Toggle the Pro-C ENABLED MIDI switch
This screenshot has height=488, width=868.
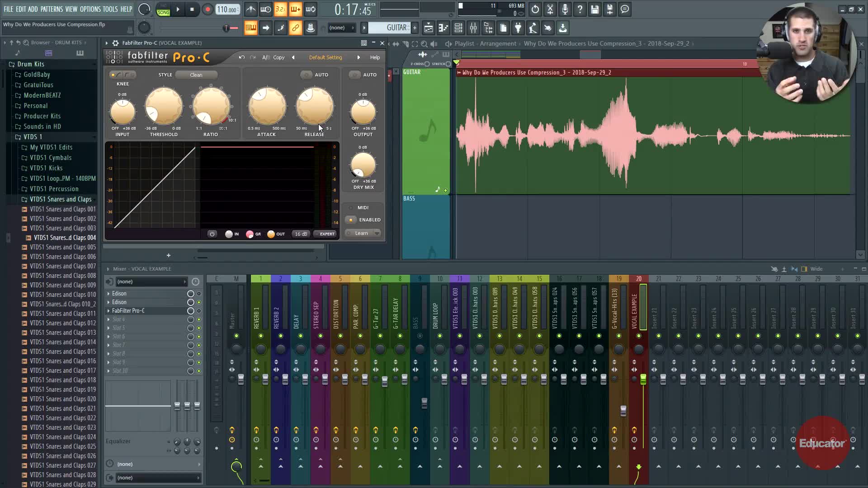click(351, 220)
